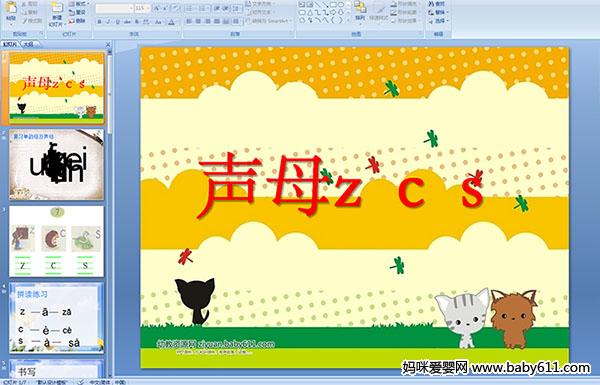Open Convert to SmartArt dropdown
The height and width of the screenshot is (385, 600).
click(x=269, y=21)
